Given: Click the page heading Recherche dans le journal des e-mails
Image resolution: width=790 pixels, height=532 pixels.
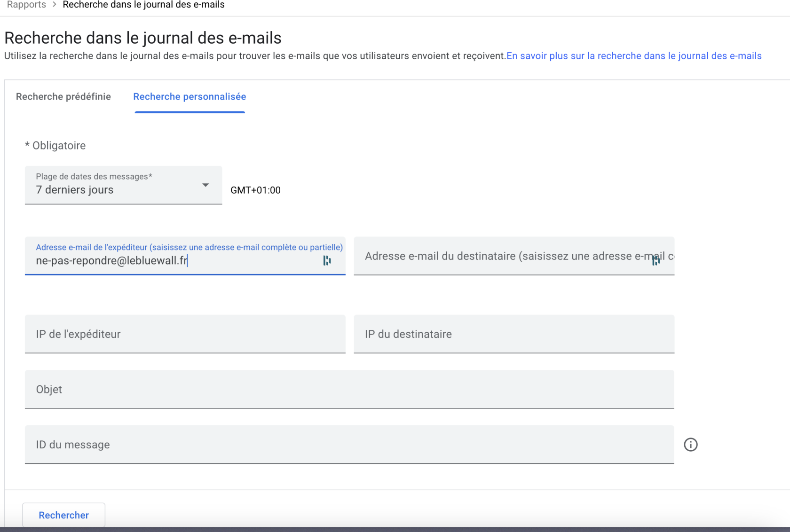Looking at the screenshot, I should 143,38.
